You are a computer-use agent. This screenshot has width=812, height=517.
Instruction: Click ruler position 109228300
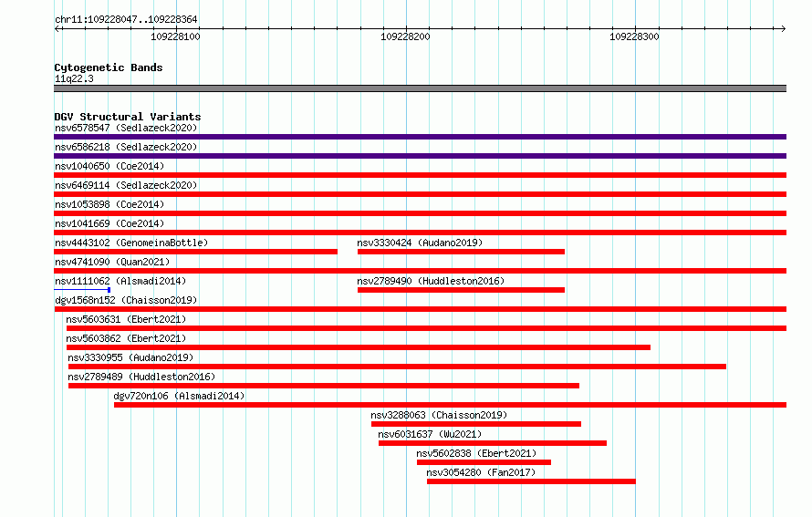(x=634, y=36)
